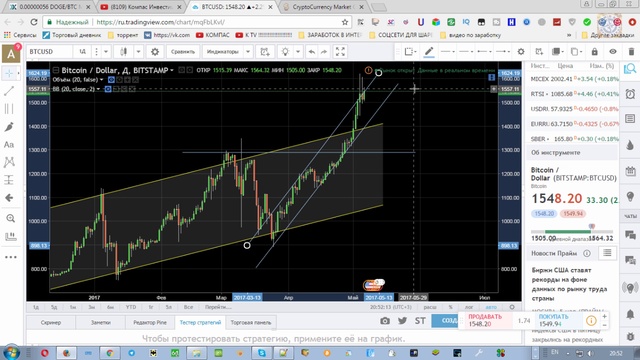
Task: Share to StockTwits via ST icon
Action: click(x=420, y=321)
